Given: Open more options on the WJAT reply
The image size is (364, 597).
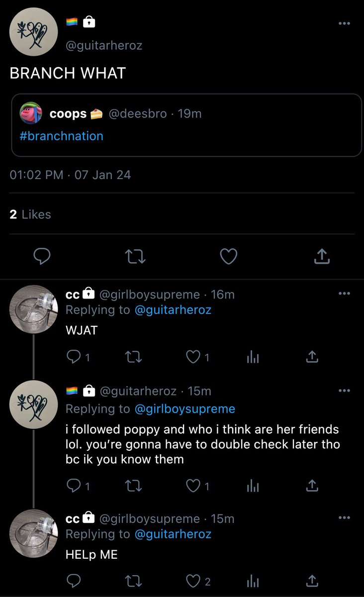Looking at the screenshot, I should point(344,294).
